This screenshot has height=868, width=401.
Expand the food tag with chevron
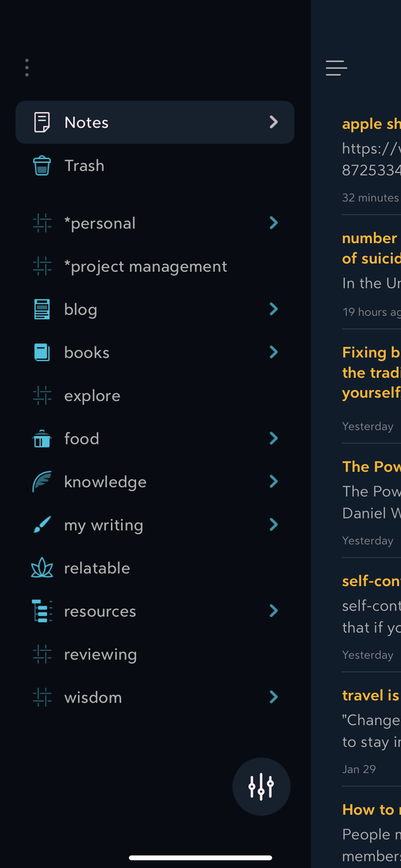[273, 438]
